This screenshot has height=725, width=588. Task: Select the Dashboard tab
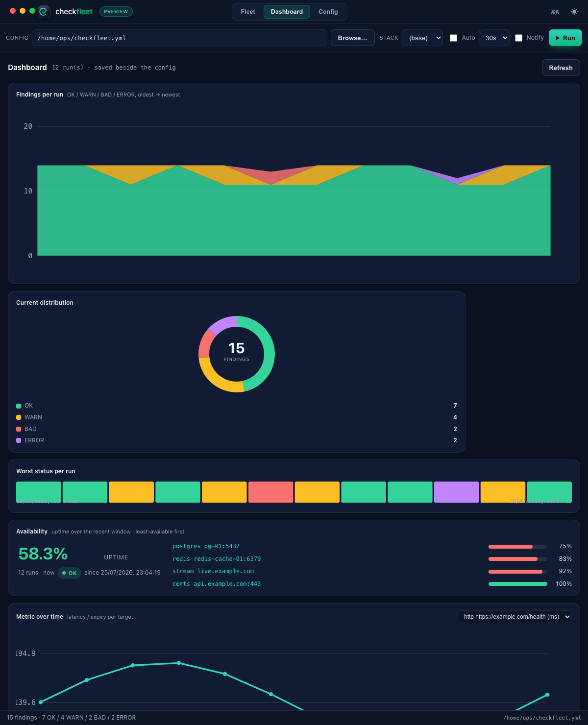(x=287, y=12)
